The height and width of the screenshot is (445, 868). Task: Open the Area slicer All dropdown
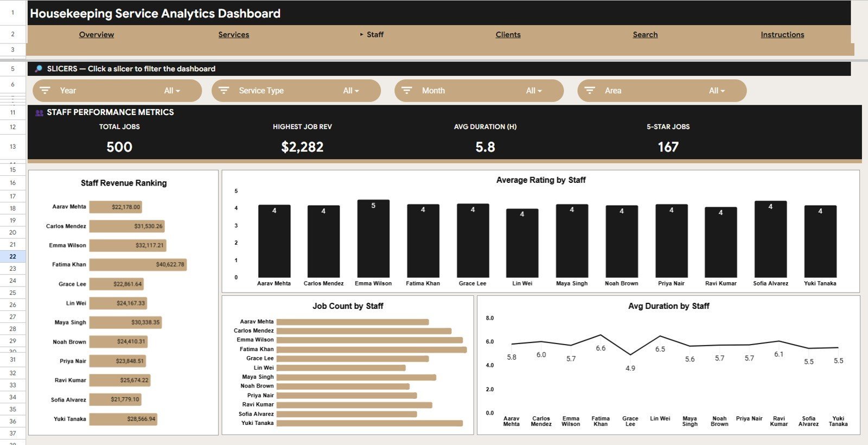tap(717, 91)
